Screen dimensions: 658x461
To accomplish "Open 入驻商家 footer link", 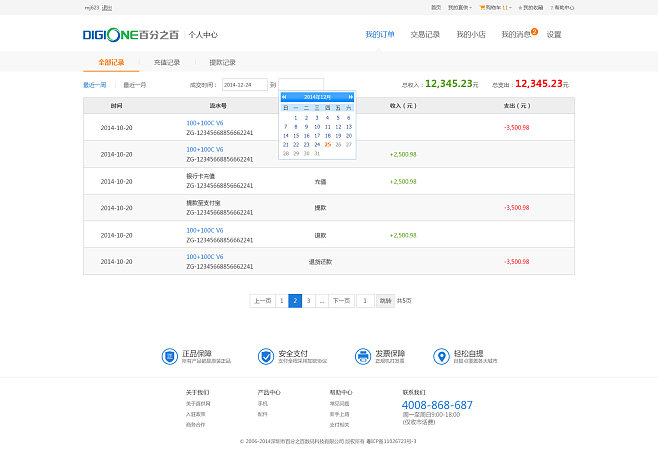I will [x=196, y=414].
